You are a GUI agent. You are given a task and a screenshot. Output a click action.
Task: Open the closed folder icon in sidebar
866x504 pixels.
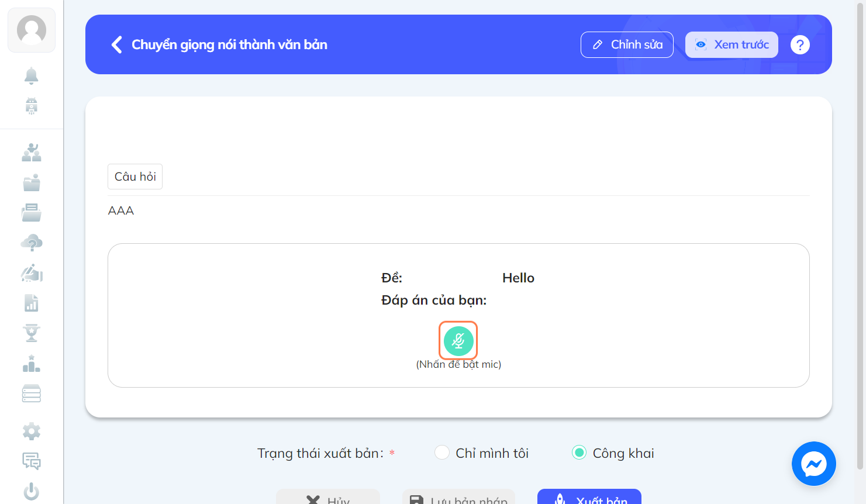point(32,183)
